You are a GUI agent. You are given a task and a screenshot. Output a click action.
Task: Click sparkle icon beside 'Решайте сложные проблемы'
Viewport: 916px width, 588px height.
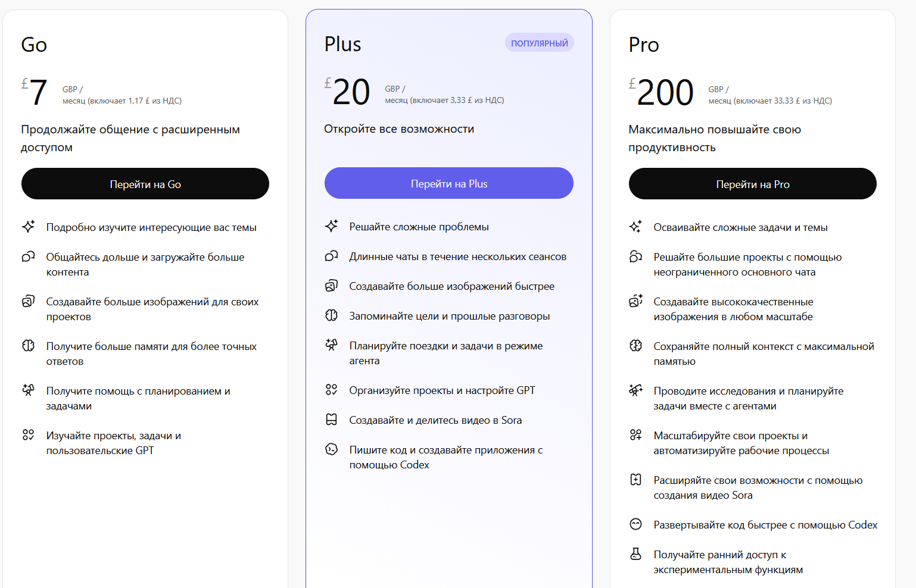(331, 226)
